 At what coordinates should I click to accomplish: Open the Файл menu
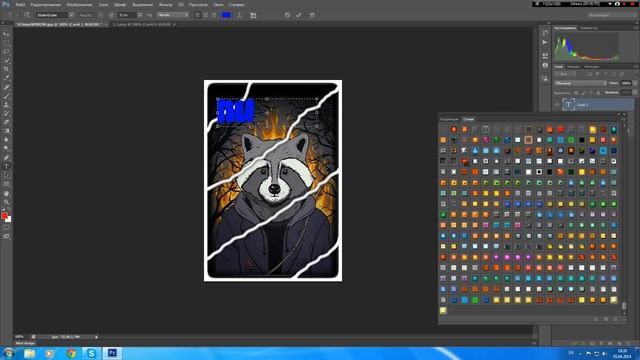[x=20, y=4]
